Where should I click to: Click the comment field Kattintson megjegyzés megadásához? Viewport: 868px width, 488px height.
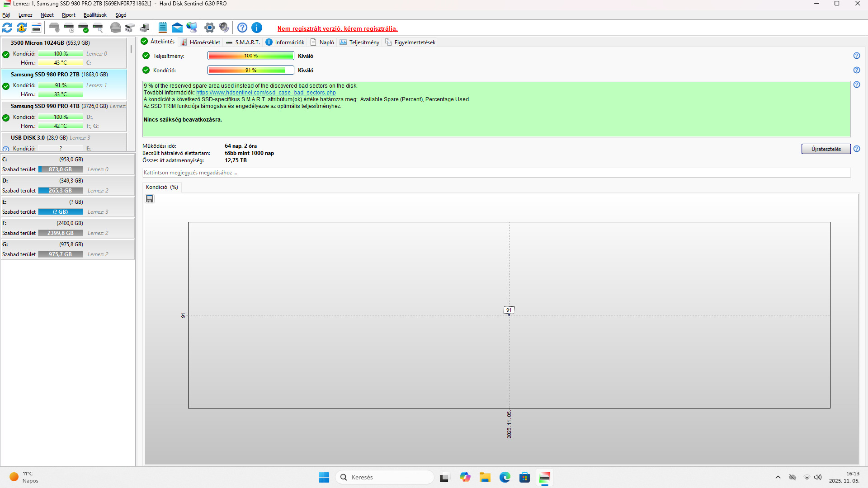tap(496, 173)
